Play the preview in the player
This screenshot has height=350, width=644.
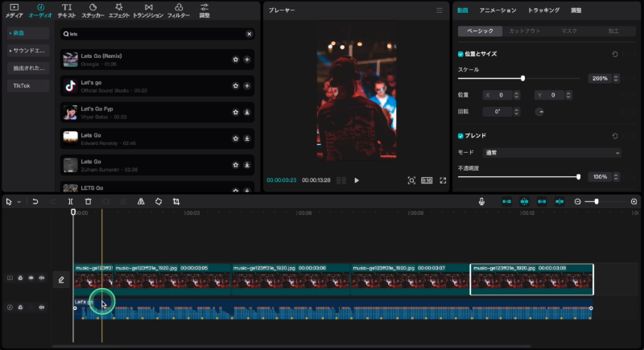point(357,180)
